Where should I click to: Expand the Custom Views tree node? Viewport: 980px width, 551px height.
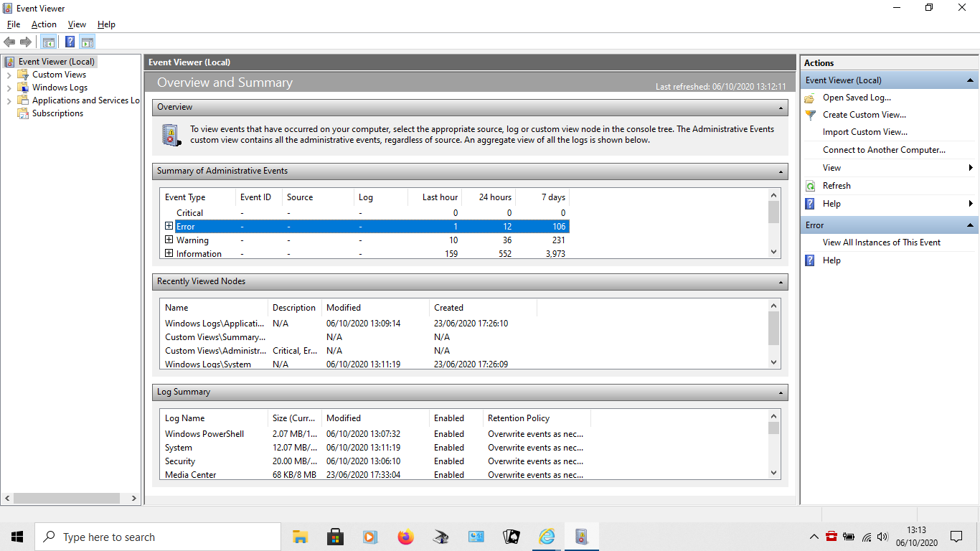[9, 75]
